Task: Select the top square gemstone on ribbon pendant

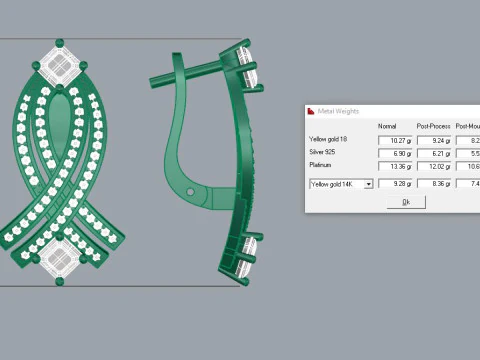Action: point(59,65)
